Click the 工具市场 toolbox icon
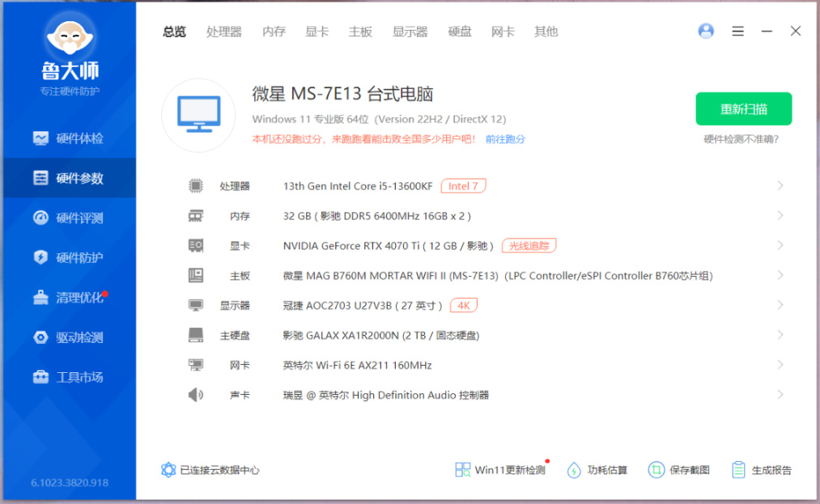Viewport: 820px width, 504px height. tap(40, 376)
